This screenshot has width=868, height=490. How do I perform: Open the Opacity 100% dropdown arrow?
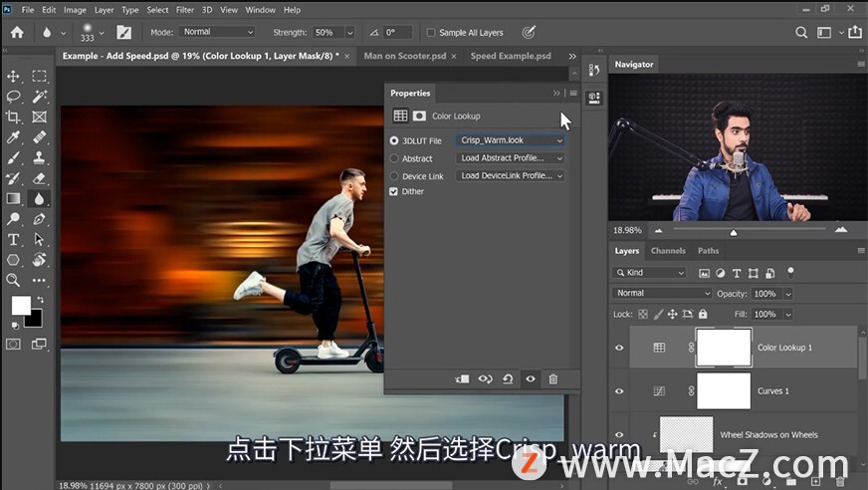[788, 294]
